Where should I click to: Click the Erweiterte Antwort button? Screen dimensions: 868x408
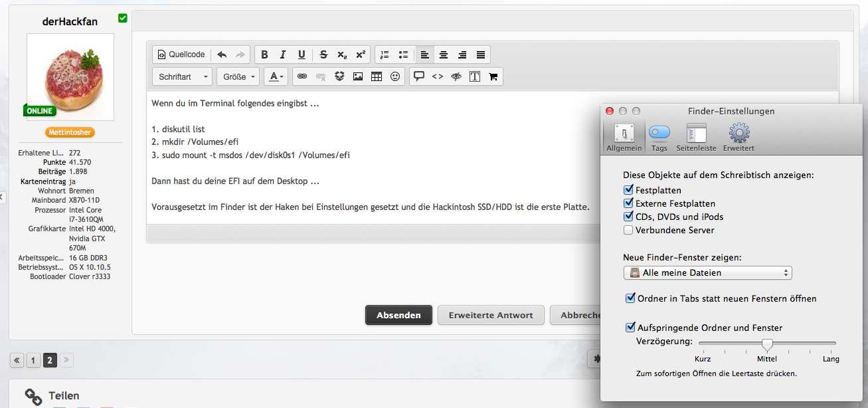click(491, 315)
